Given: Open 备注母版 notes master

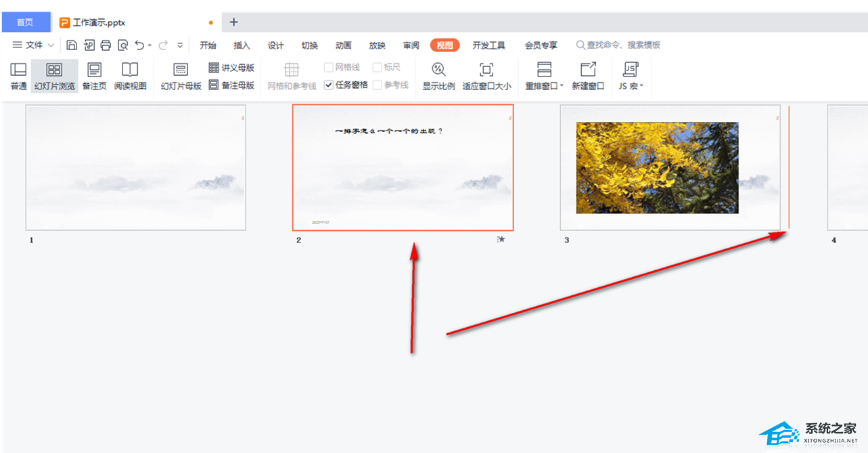Looking at the screenshot, I should pos(231,85).
